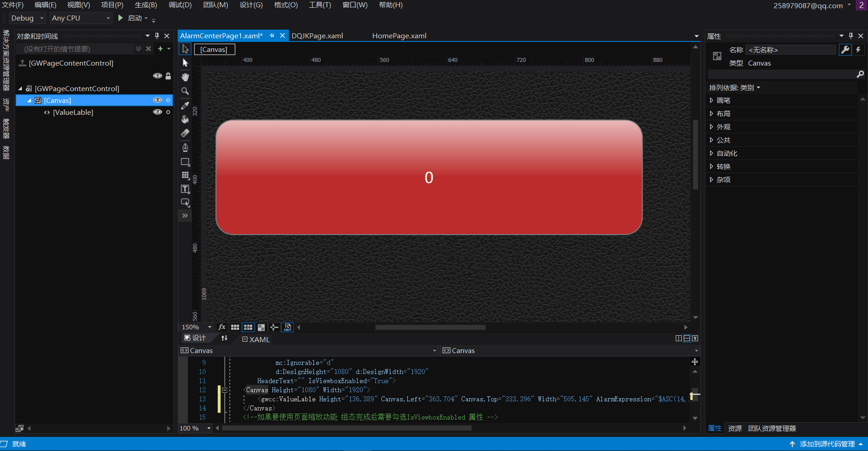The height and width of the screenshot is (451, 868).
Task: Pick the Paint Bucket tool
Action: pos(185,119)
